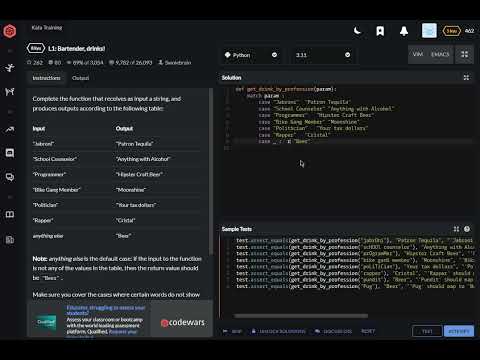Click the "anything else" table cell
This screenshot has height=360, width=480.
click(48, 236)
